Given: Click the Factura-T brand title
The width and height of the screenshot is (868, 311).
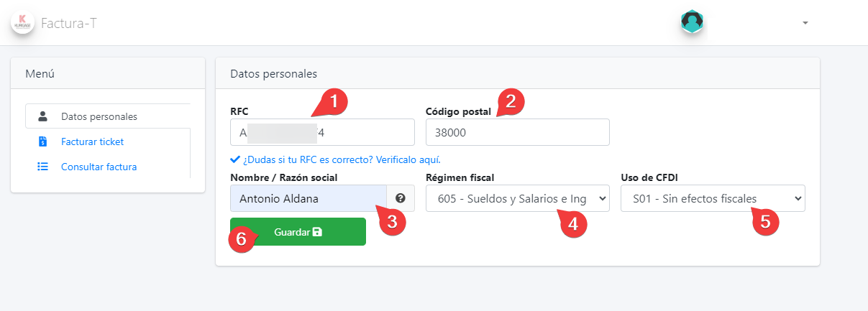Looking at the screenshot, I should coord(69,23).
